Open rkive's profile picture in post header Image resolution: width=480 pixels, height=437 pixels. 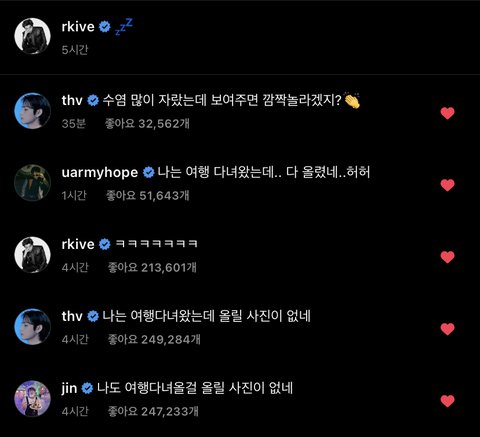coord(32,36)
